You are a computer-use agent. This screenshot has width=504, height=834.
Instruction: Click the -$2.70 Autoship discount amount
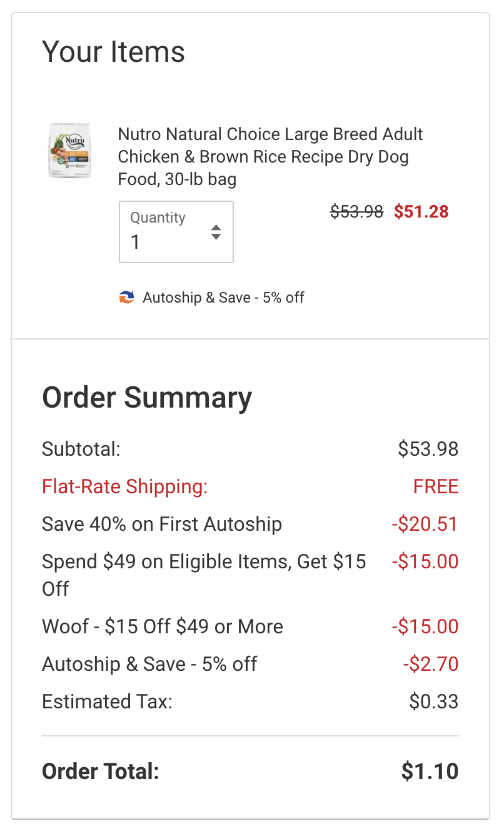click(x=431, y=664)
